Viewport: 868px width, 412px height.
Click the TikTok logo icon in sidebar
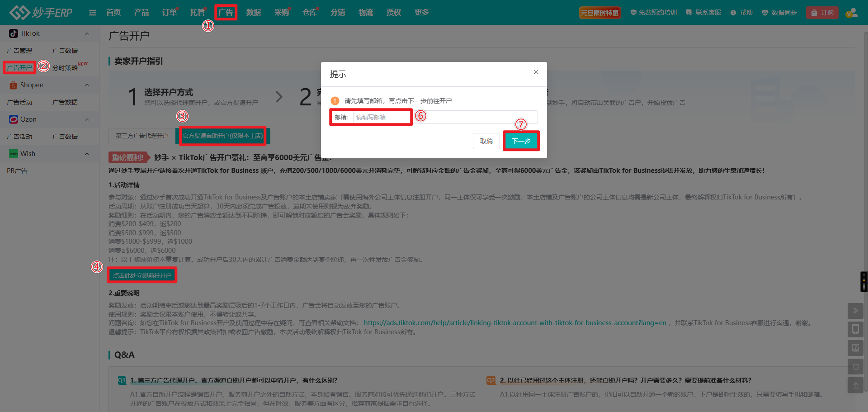coord(14,33)
